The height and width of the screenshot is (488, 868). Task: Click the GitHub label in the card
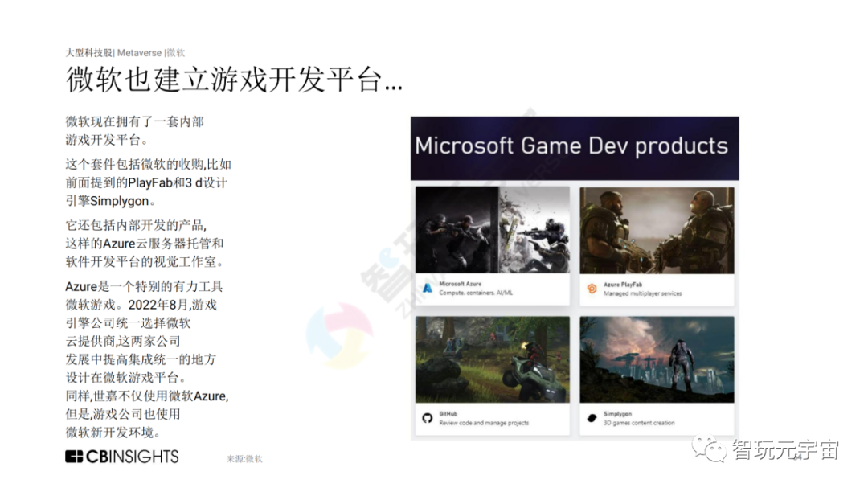point(448,414)
